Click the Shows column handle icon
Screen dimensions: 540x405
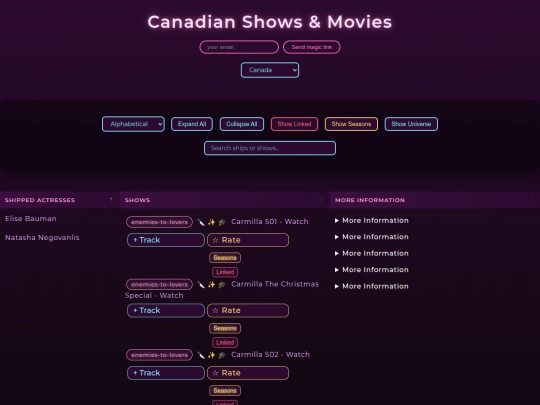point(321,200)
